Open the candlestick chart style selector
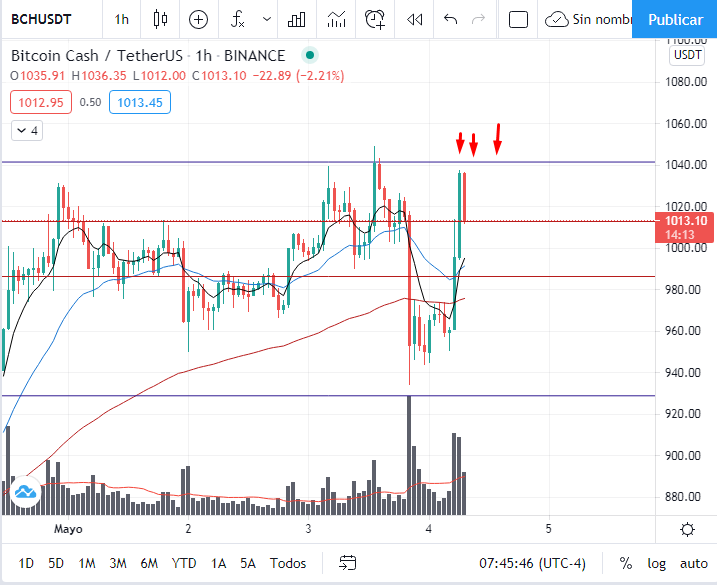 tap(161, 20)
